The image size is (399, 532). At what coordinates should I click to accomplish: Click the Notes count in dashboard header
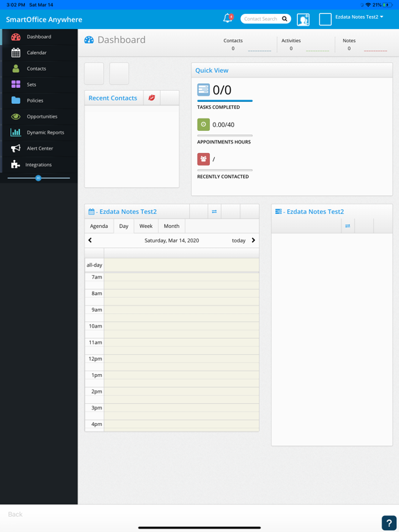(x=349, y=48)
